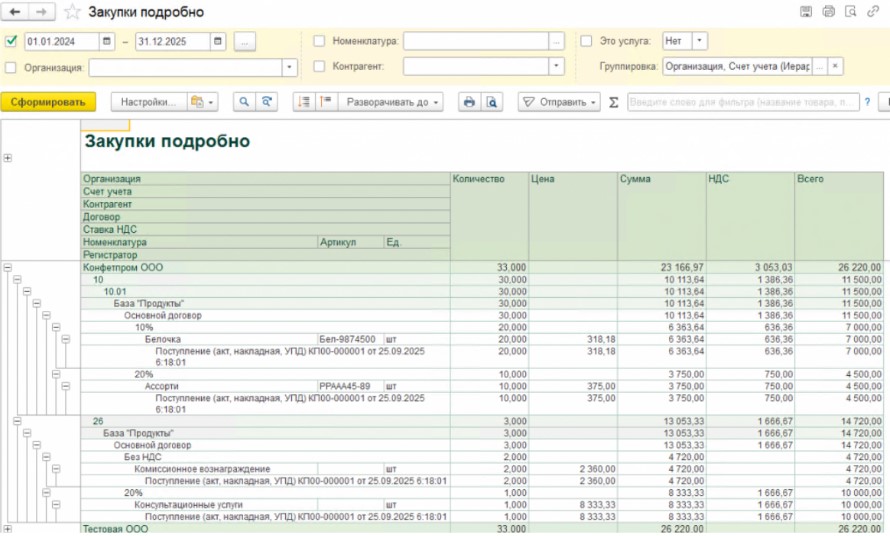The image size is (890, 536).
Task: Open calendar picker for start date
Action: tap(107, 41)
